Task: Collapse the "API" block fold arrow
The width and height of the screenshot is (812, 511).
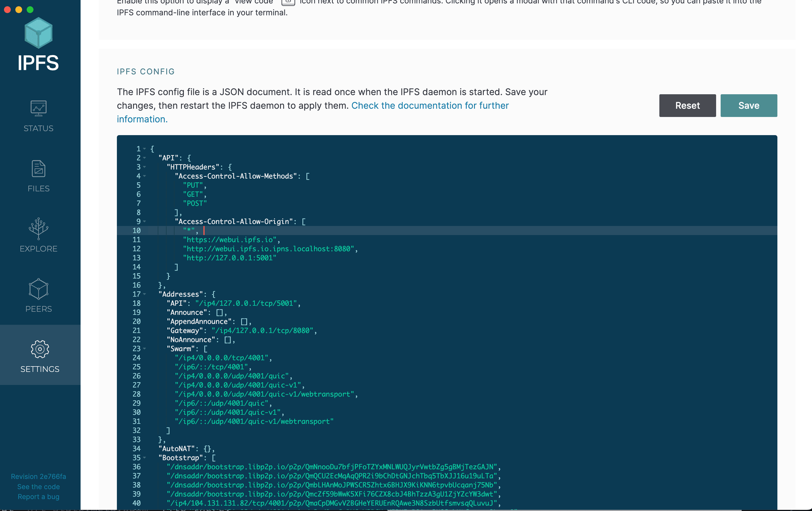Action: [145, 158]
